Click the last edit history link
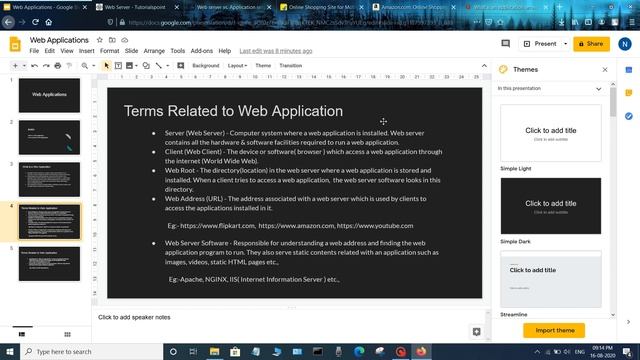Screen dimensions: 640x360 276,51
